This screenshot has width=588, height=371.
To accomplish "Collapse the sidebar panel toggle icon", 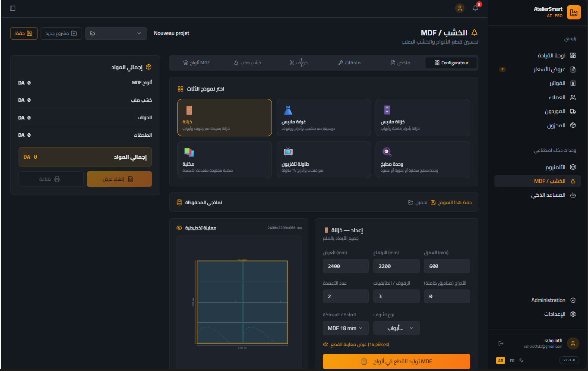I will [x=13, y=8].
